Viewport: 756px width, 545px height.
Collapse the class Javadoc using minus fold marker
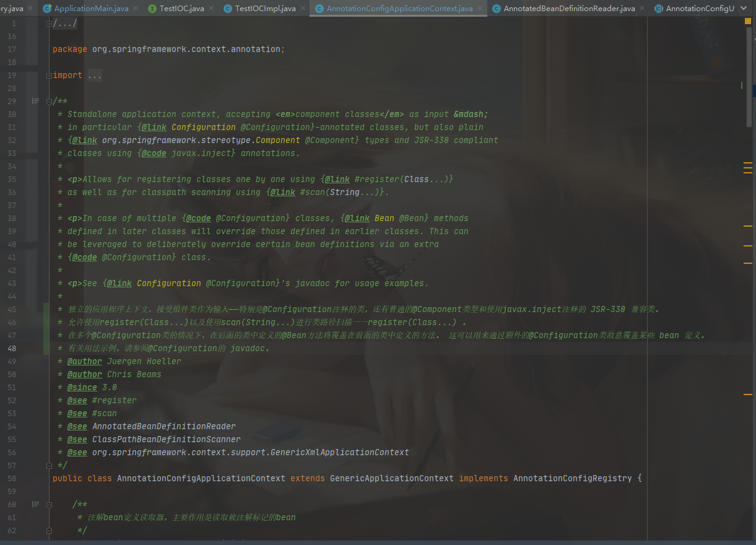point(49,100)
